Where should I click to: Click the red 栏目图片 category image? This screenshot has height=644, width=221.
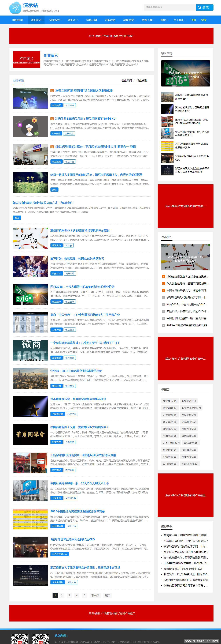[x=27, y=59]
